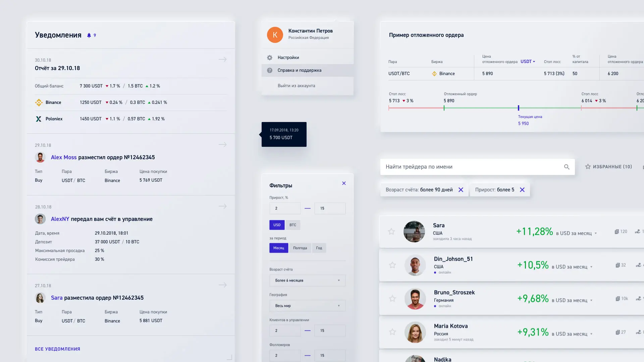The height and width of the screenshot is (362, 644).
Task: Remove the Прирост более 5 chip
Action: pos(522,190)
